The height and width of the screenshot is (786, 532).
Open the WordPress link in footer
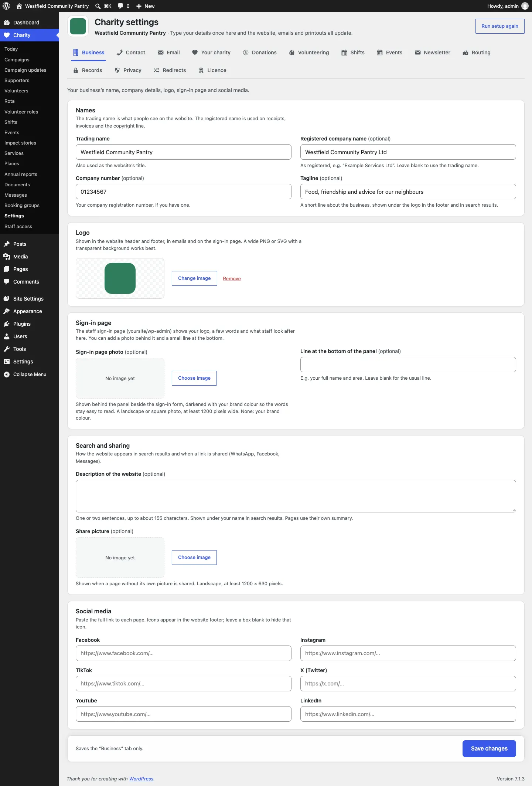[141, 779]
